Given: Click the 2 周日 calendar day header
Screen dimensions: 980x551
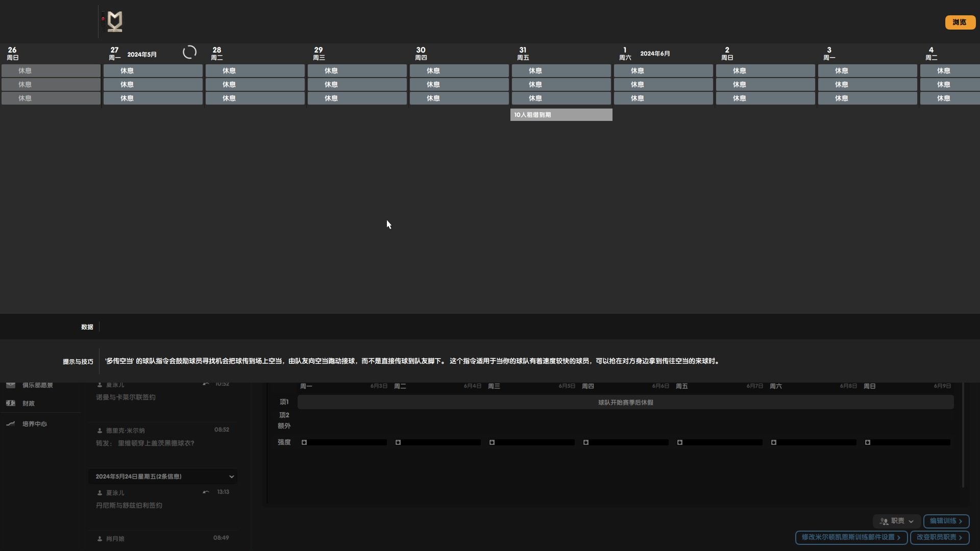Looking at the screenshot, I should (x=727, y=53).
